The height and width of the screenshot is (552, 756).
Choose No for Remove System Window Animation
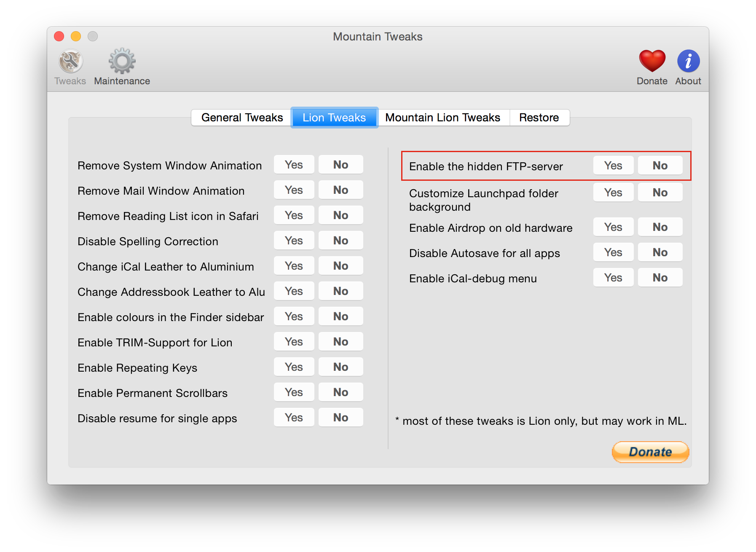pos(340,165)
